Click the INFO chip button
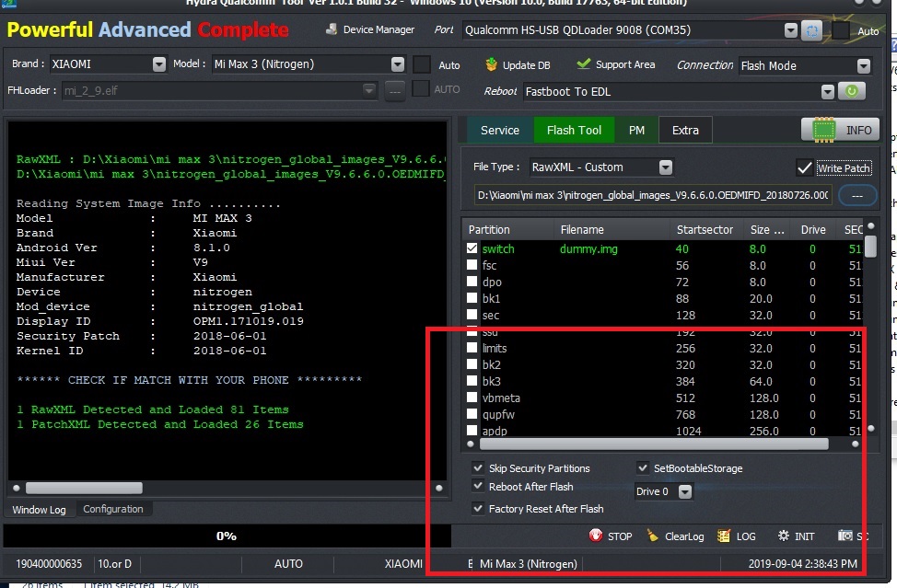Screen dimensions: 897x588 click(x=840, y=130)
